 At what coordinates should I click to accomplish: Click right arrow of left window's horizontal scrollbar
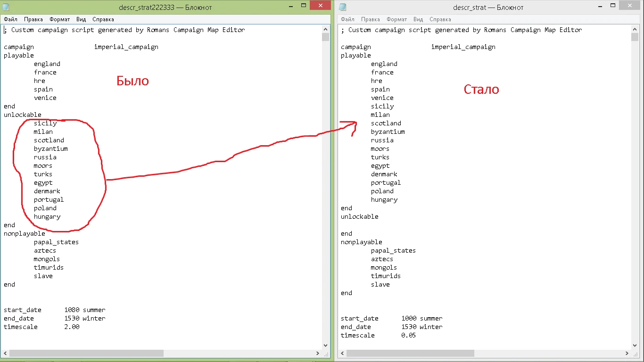318,353
